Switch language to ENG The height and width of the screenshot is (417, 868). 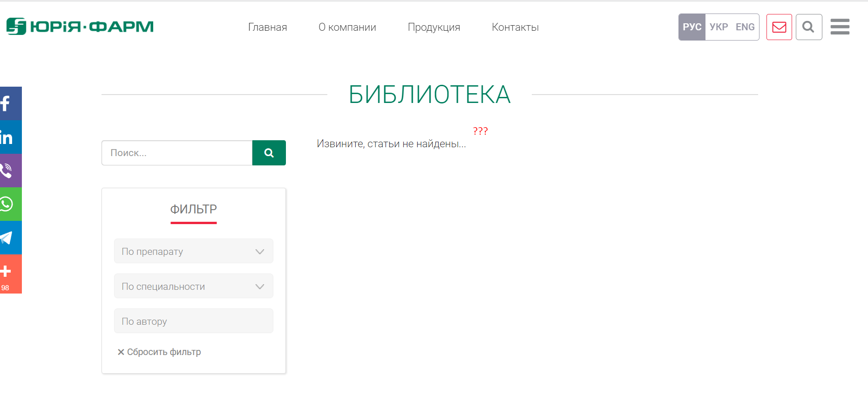click(745, 27)
